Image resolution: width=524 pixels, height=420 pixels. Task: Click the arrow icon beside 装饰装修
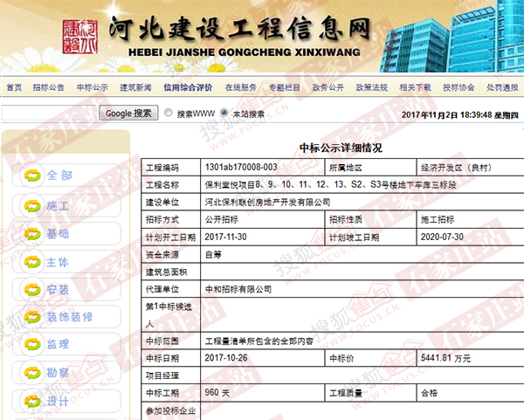32,317
